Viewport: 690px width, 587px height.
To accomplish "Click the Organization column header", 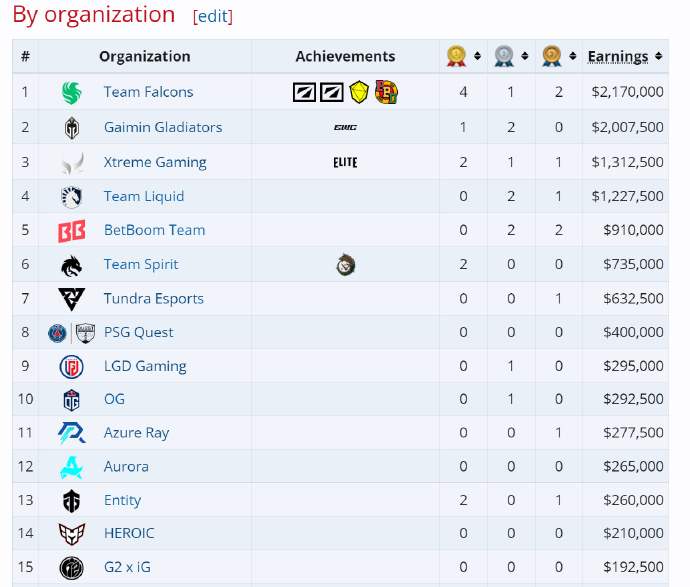I will tap(145, 56).
